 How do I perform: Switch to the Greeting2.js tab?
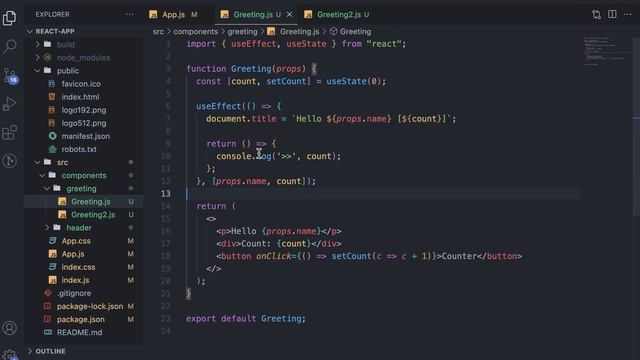click(339, 15)
